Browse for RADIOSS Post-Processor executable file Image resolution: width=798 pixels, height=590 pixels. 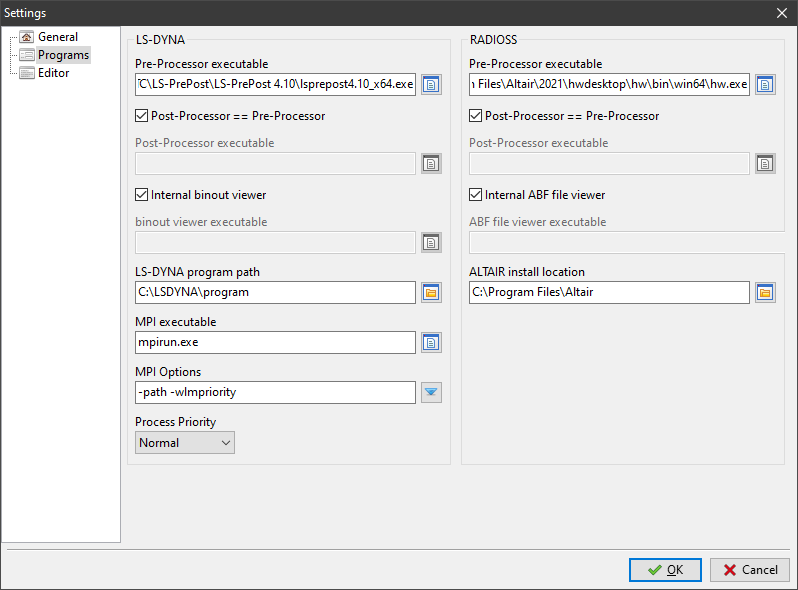[x=765, y=164]
